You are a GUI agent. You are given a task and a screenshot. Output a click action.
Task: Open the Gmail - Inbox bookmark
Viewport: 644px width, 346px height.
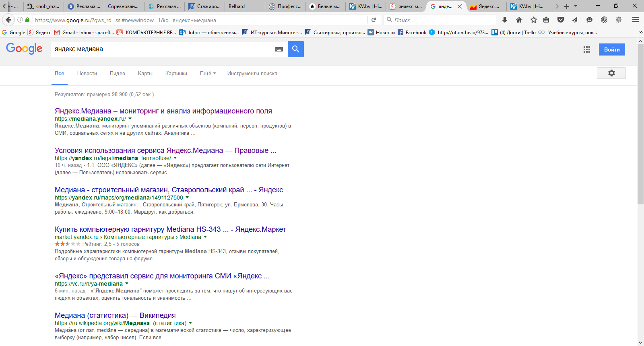click(84, 33)
